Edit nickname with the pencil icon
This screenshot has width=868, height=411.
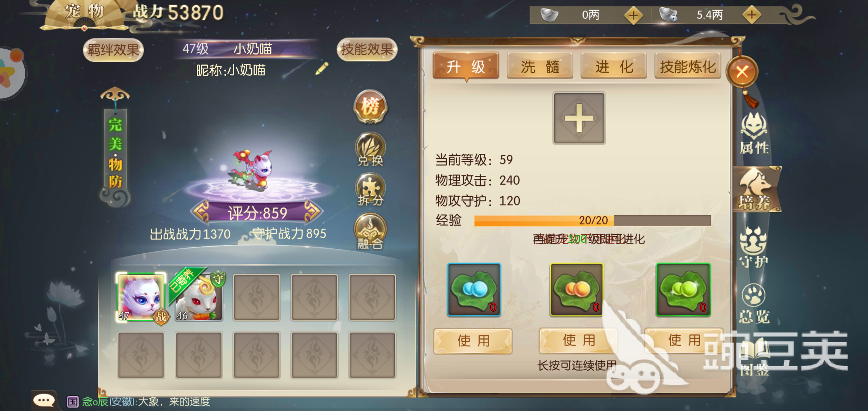point(322,69)
